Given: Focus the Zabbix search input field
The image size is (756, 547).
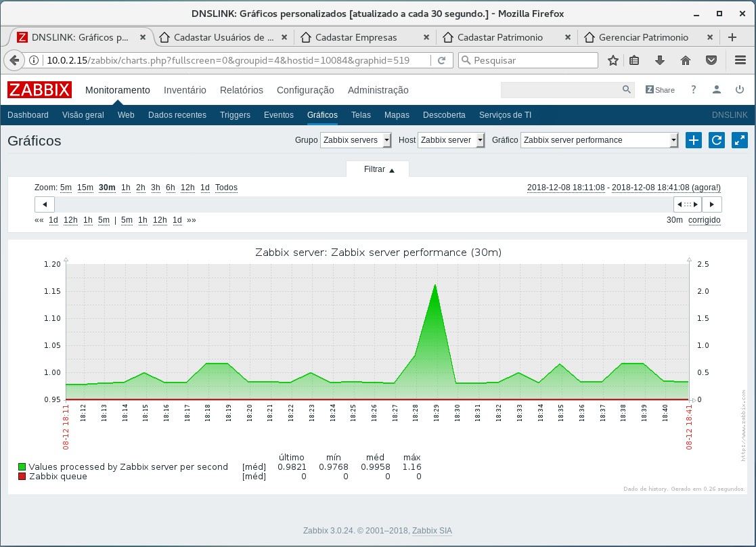Looking at the screenshot, I should pyautogui.click(x=561, y=90).
